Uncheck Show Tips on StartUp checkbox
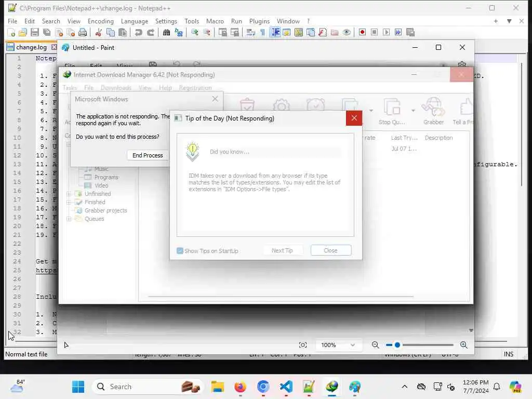532x399 pixels. 180,251
